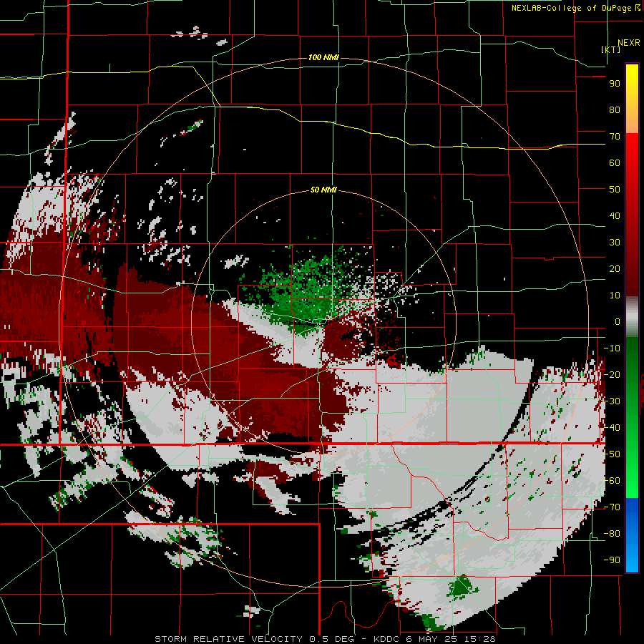Select the -80 knot scale value
The height and width of the screenshot is (644, 644).
612,534
